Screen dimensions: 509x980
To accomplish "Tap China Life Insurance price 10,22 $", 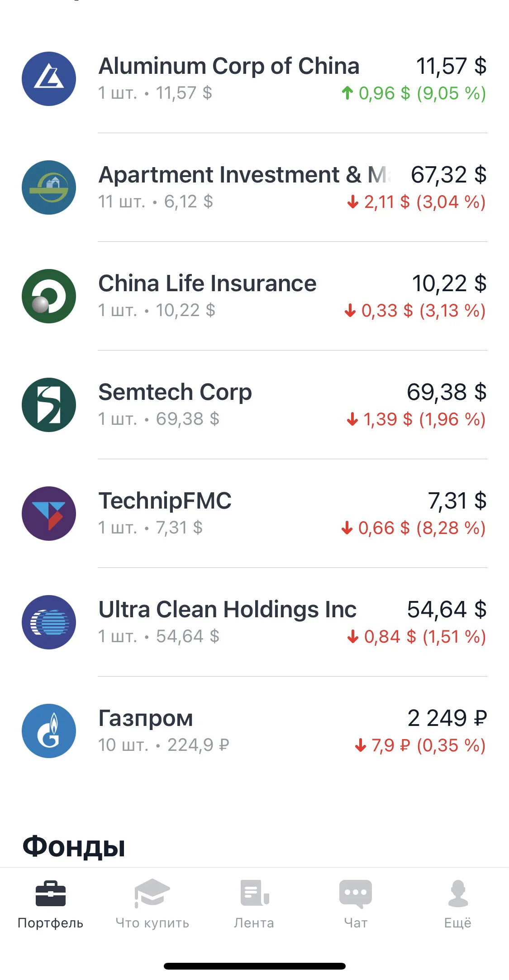I will click(449, 283).
